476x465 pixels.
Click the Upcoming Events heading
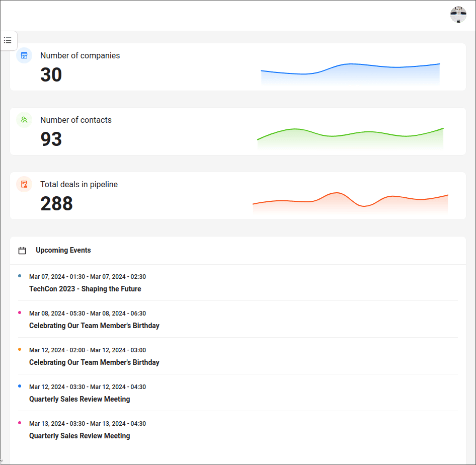coord(63,250)
